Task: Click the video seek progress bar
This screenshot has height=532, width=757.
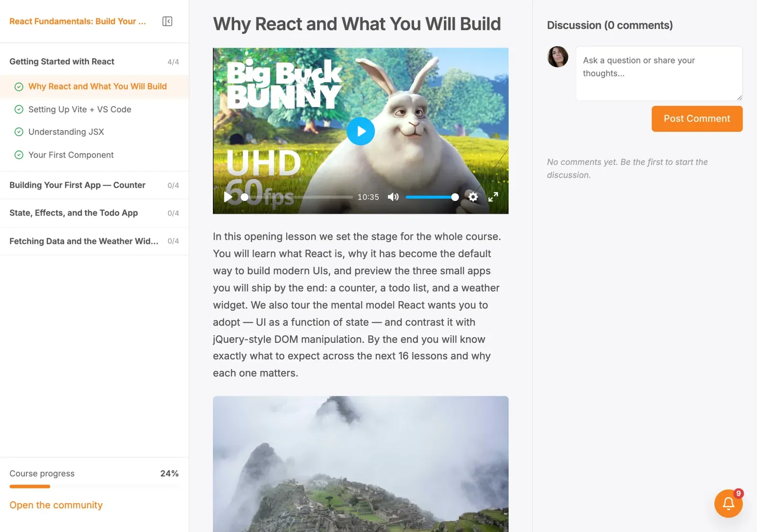Action: tap(297, 197)
